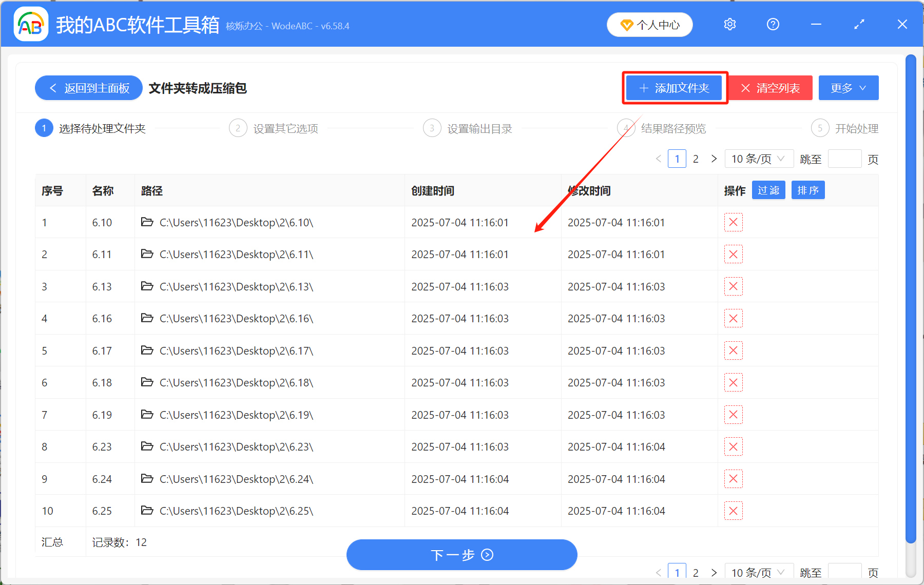924x585 pixels.
Task: Click the 跳至 page number input field
Action: [844, 159]
